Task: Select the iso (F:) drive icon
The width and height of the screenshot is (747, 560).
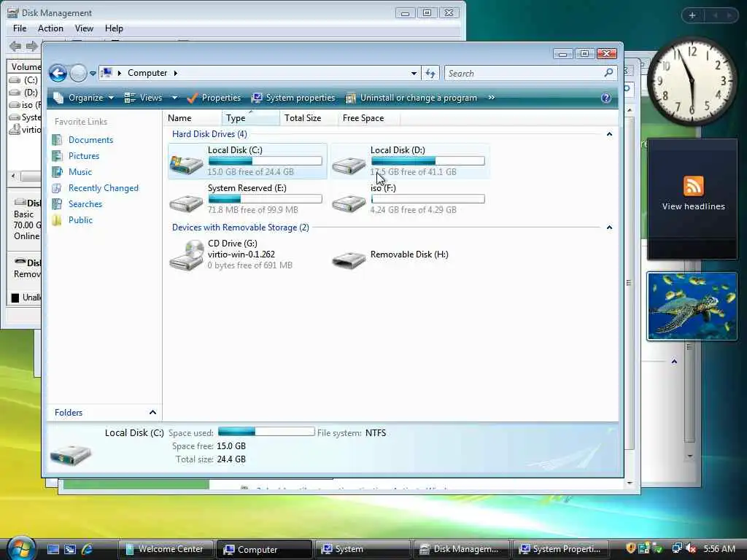Action: click(349, 203)
